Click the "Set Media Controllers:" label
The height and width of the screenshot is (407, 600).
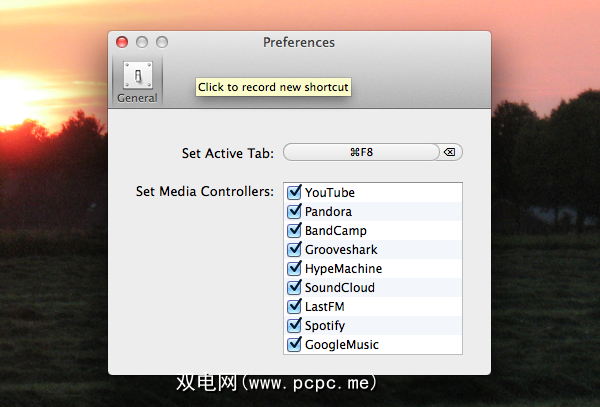[x=205, y=191]
